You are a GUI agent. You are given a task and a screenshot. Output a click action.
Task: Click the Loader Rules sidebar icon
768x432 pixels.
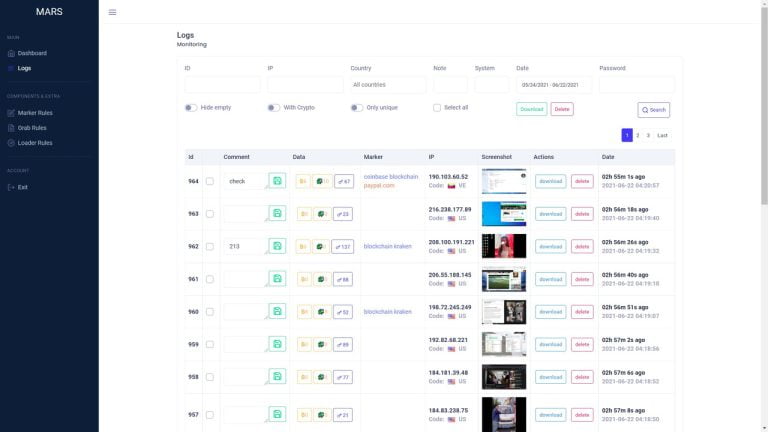11,143
